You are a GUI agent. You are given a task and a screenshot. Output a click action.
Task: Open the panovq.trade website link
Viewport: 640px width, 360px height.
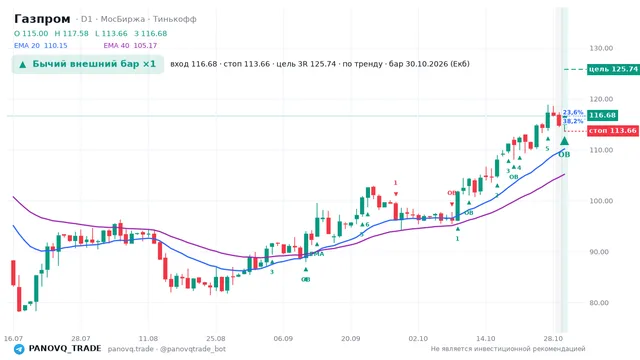click(131, 349)
